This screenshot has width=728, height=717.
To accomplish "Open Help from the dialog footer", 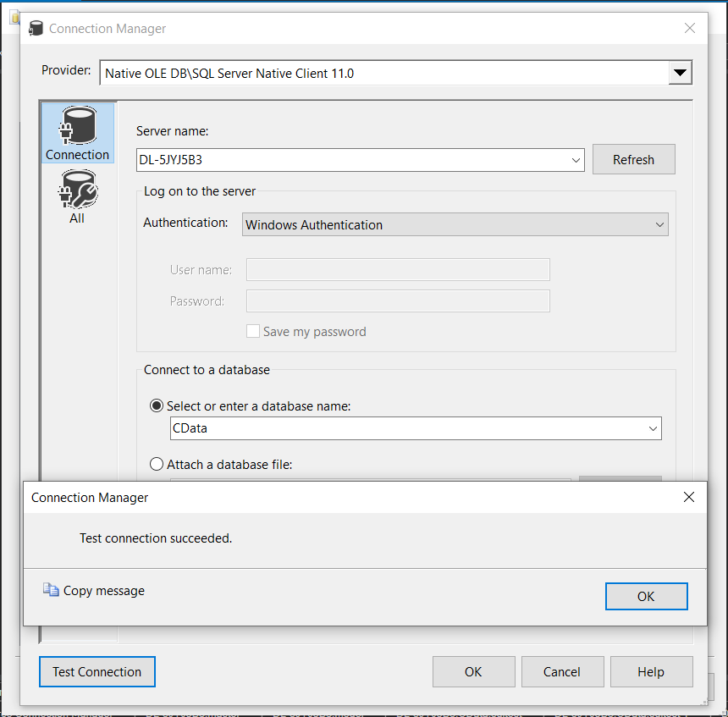I will (650, 671).
